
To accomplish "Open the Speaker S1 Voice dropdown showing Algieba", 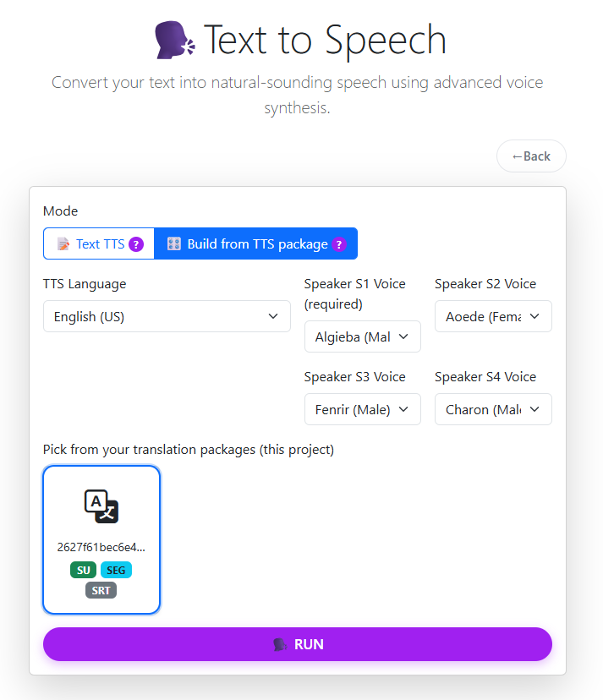I will (x=362, y=336).
